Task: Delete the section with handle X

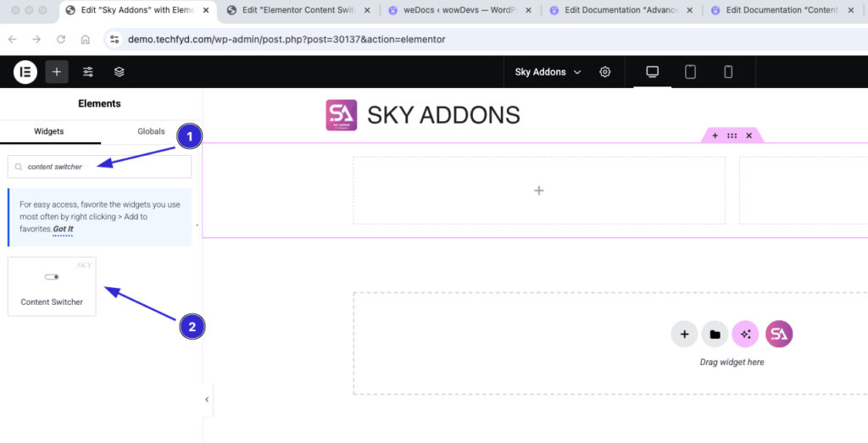Action: [749, 136]
